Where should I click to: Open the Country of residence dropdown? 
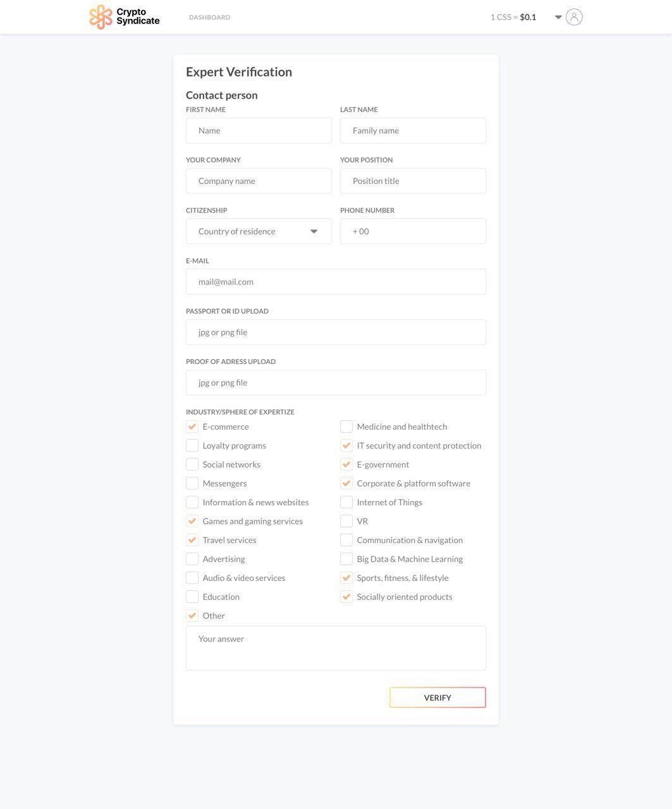tap(259, 231)
